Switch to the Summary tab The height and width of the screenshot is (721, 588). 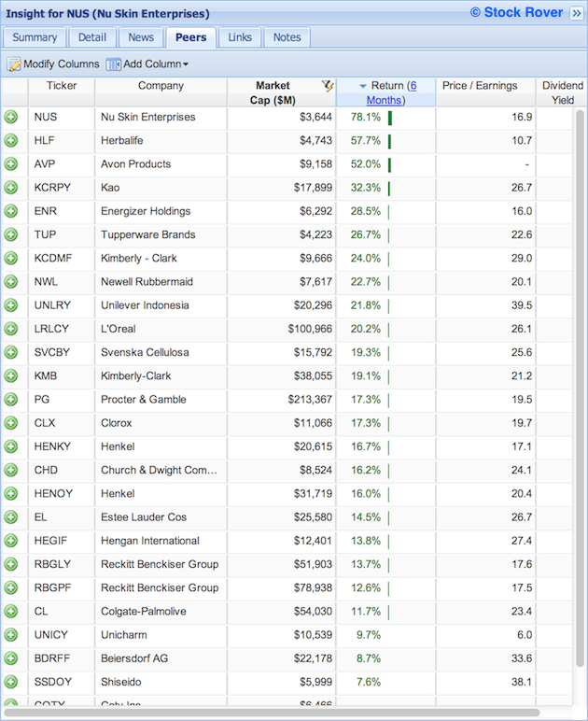pos(35,37)
